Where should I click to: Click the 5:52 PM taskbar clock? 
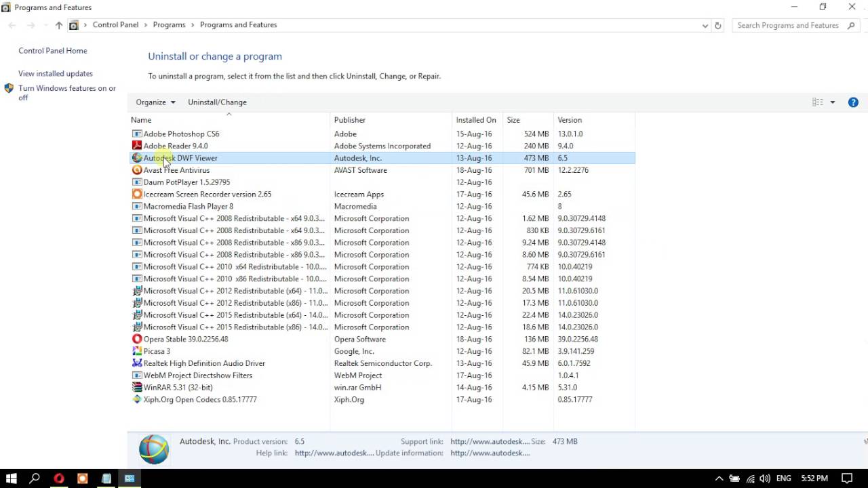coord(814,479)
